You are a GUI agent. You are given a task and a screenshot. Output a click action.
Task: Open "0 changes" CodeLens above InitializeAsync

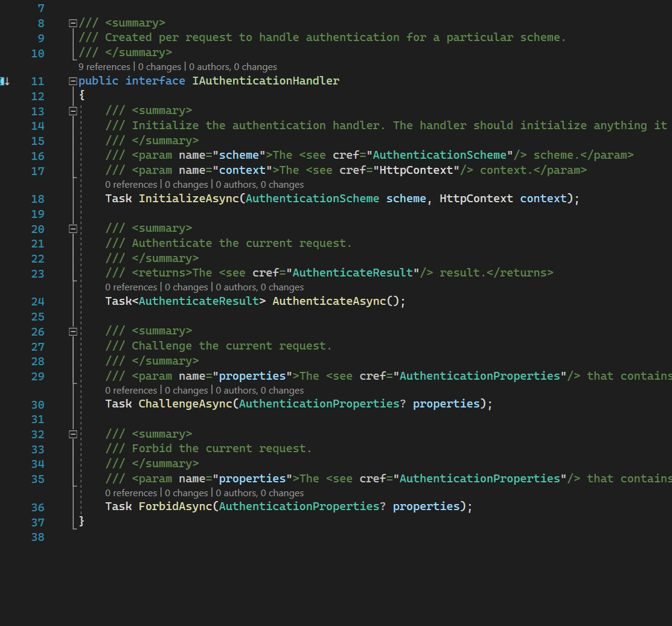pyautogui.click(x=187, y=185)
